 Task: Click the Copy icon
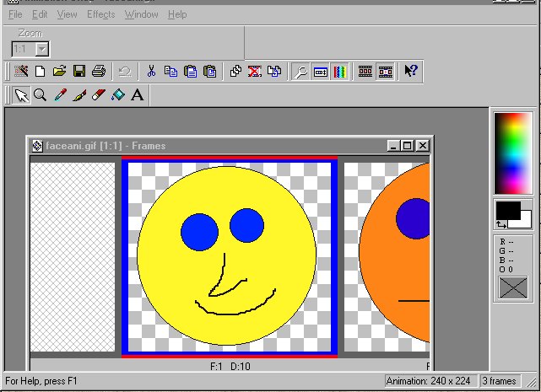click(x=170, y=72)
